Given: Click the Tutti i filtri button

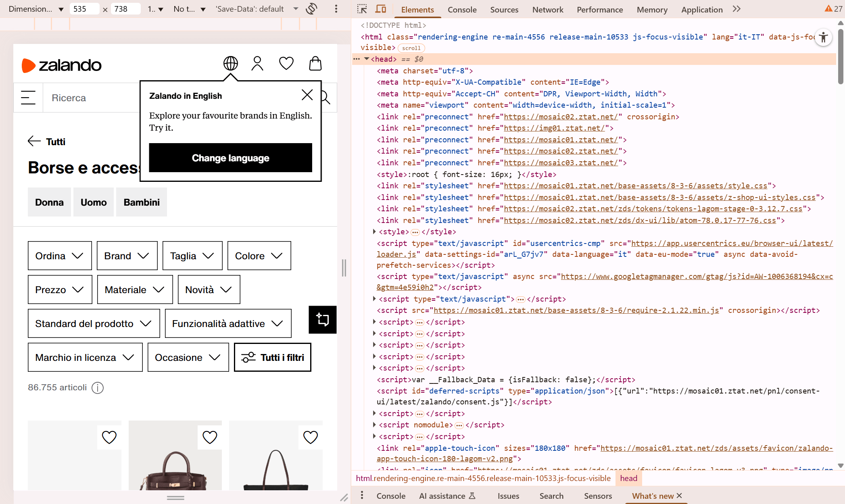Looking at the screenshot, I should click(x=272, y=357).
